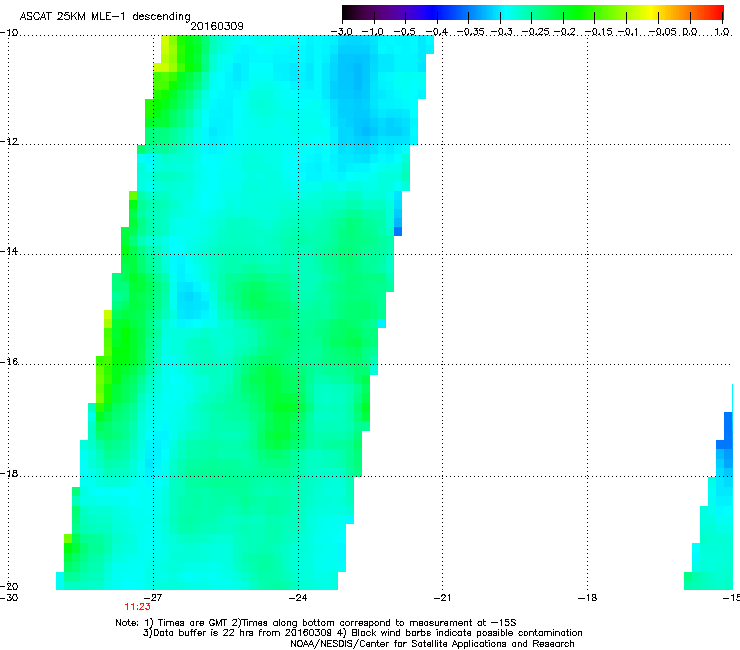Viewport: 740px width, 650px height.
Task: Click the NOAA/NESDIS credit line
Action: 432,644
